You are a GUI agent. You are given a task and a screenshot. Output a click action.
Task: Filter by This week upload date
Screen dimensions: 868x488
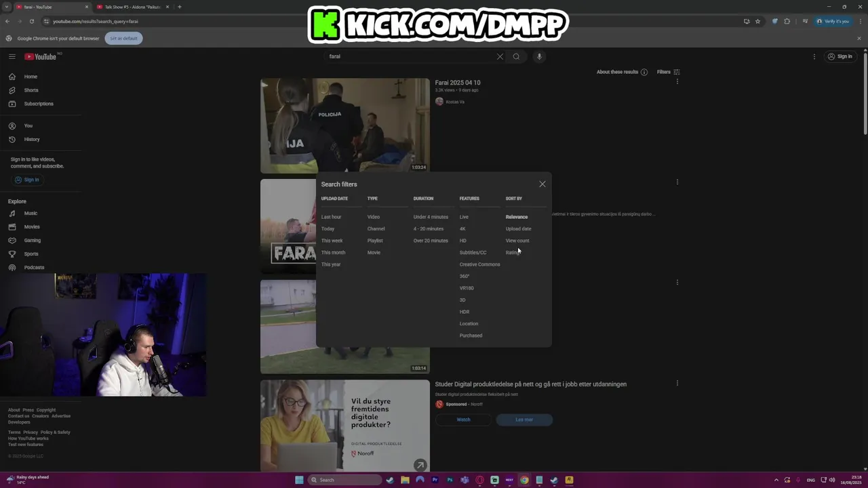pos(332,241)
